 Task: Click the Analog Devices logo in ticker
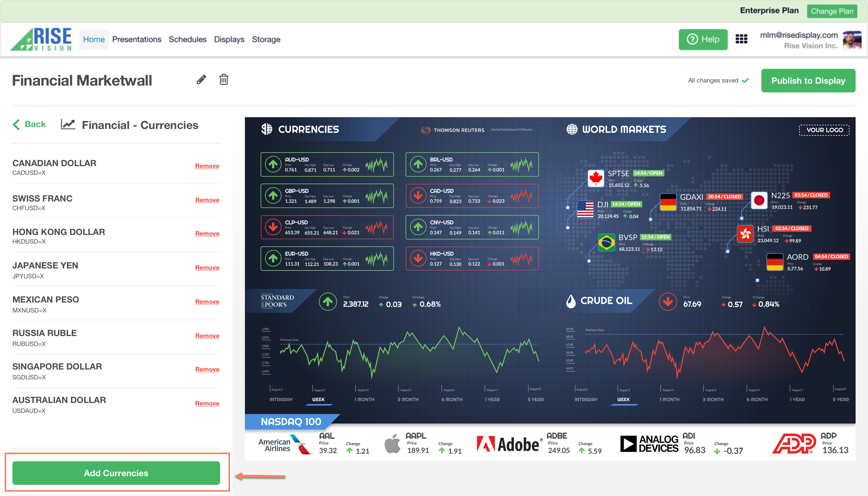(649, 444)
